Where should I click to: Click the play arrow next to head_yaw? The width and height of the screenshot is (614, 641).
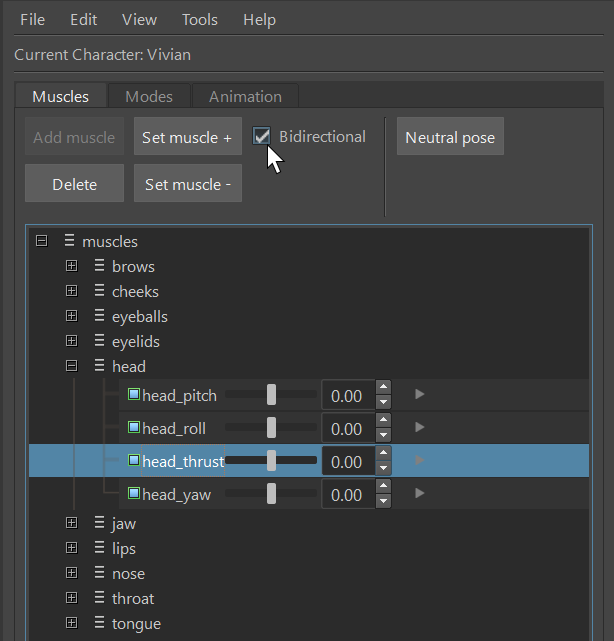420,493
